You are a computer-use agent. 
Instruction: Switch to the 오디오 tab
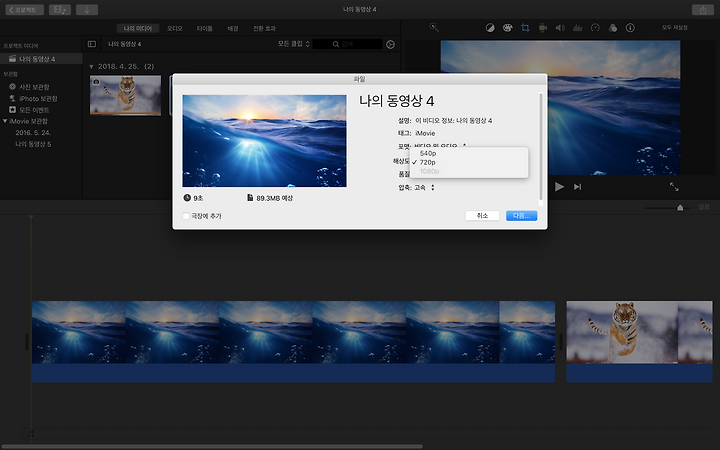pos(174,28)
